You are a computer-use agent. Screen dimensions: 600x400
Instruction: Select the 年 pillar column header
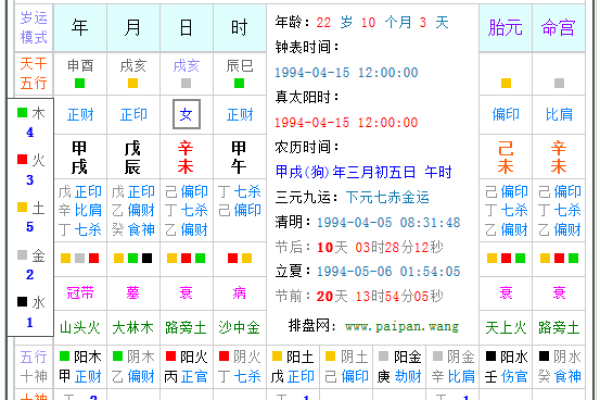pyautogui.click(x=80, y=28)
